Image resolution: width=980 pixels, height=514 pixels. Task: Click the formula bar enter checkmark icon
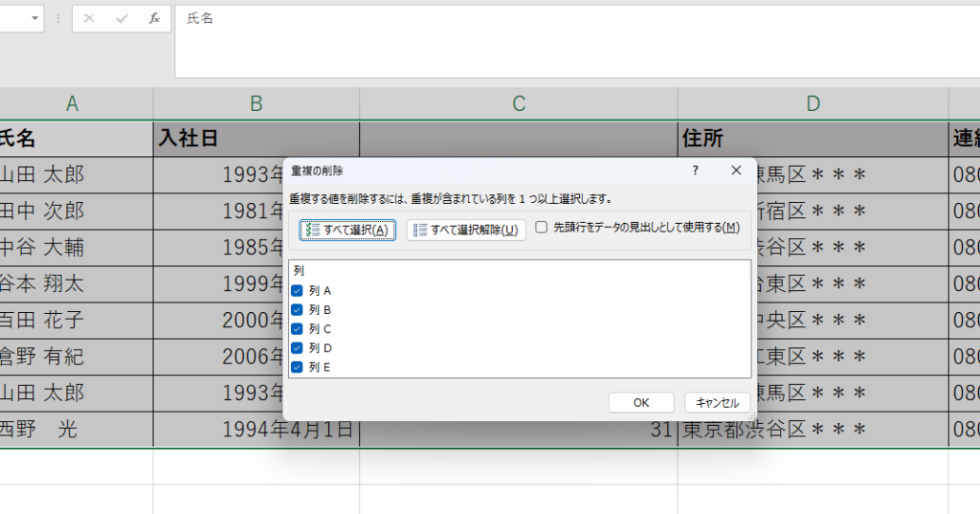pyautogui.click(x=122, y=18)
